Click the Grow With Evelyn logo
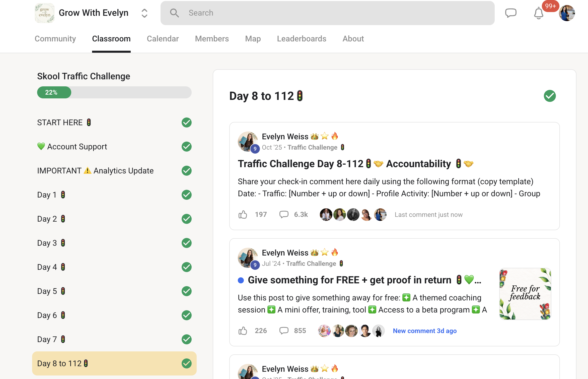The height and width of the screenshot is (379, 588). pos(45,13)
